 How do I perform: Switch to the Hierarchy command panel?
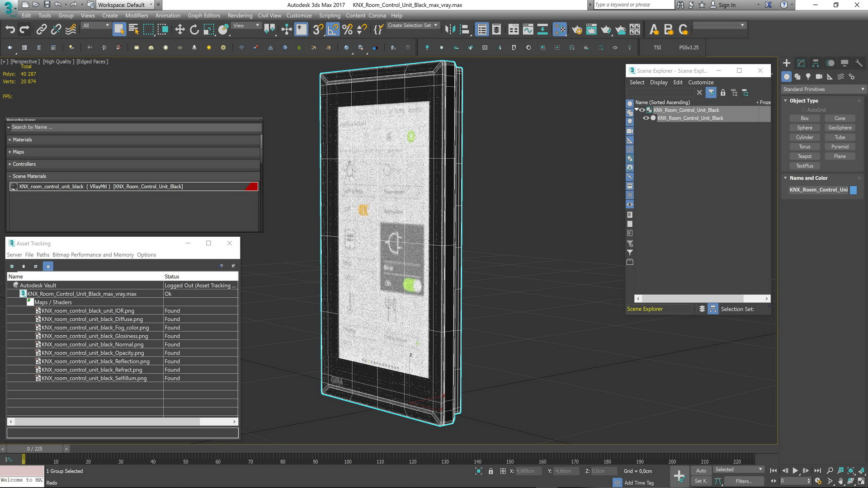816,63
